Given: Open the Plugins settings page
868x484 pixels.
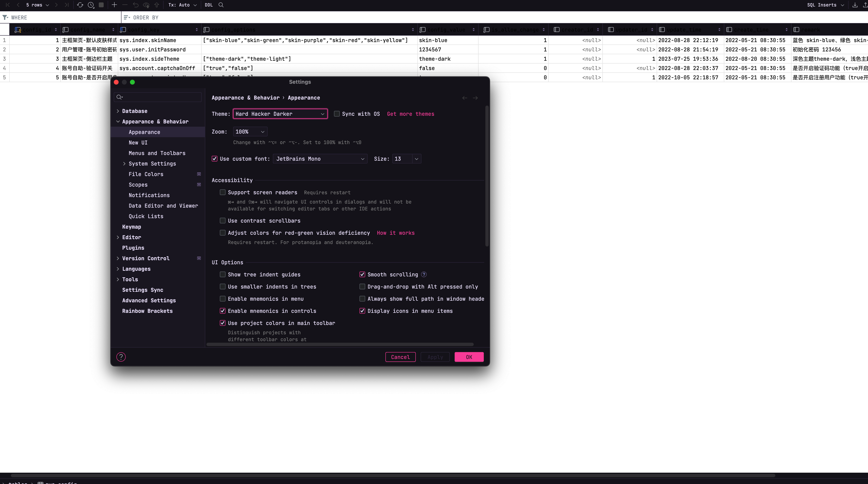Looking at the screenshot, I should tap(133, 247).
